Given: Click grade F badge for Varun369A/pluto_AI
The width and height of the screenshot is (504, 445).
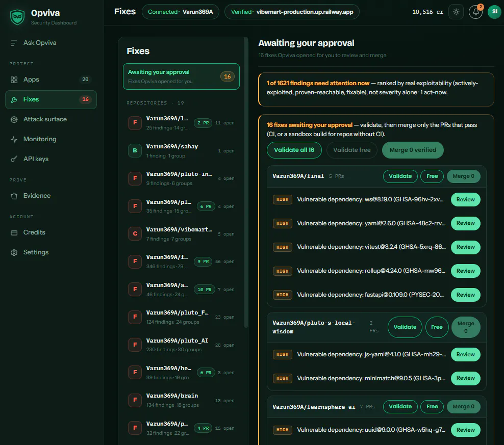Looking at the screenshot, I should click(135, 345).
